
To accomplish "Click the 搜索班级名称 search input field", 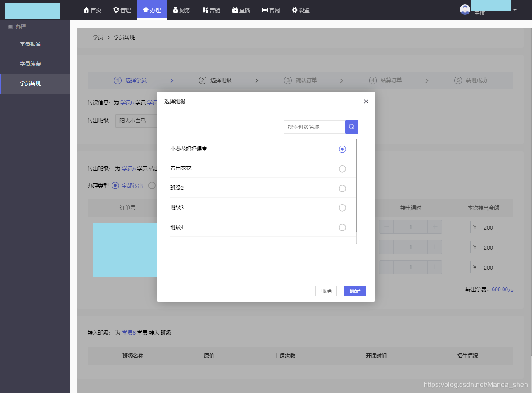I will pos(314,127).
